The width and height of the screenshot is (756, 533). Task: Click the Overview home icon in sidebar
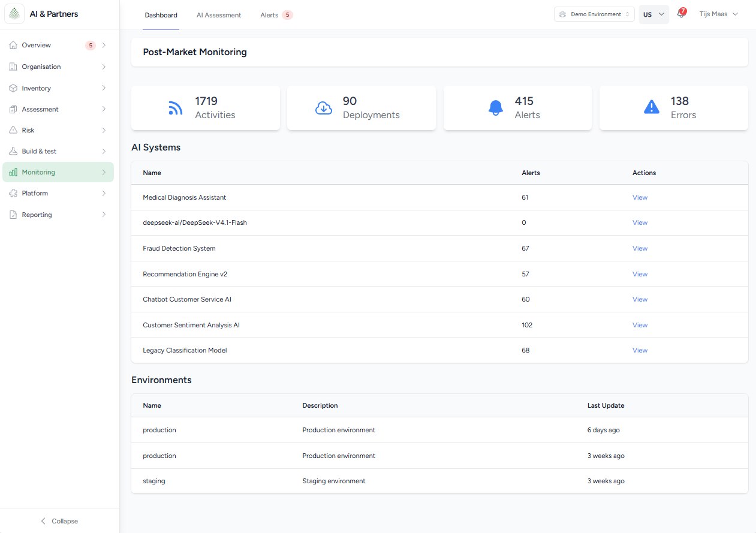[13, 45]
